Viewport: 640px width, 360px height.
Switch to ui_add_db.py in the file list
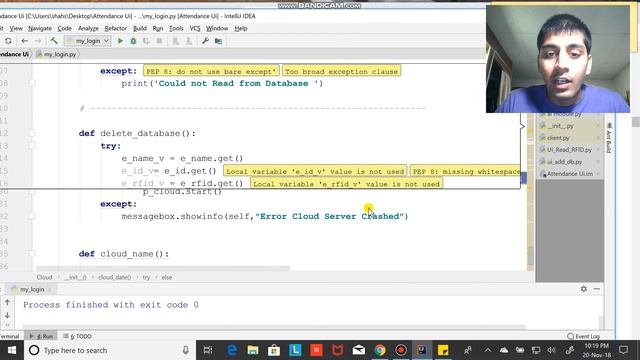(x=564, y=162)
